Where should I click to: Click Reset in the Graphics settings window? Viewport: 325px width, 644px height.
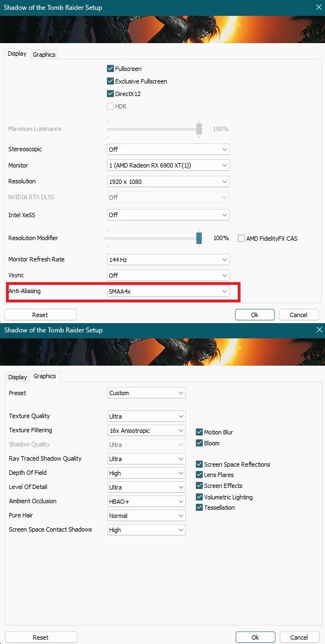[41, 637]
